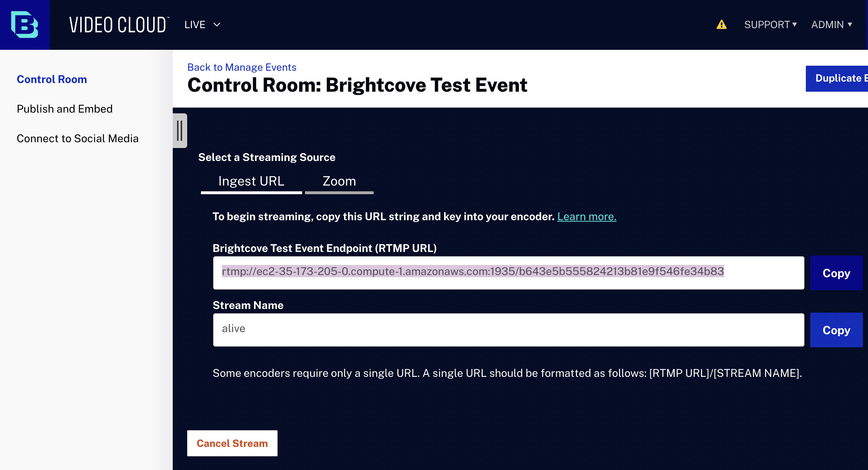This screenshot has height=470, width=868.
Task: Click the sidebar collapse handle with vertical bars
Action: (x=180, y=131)
